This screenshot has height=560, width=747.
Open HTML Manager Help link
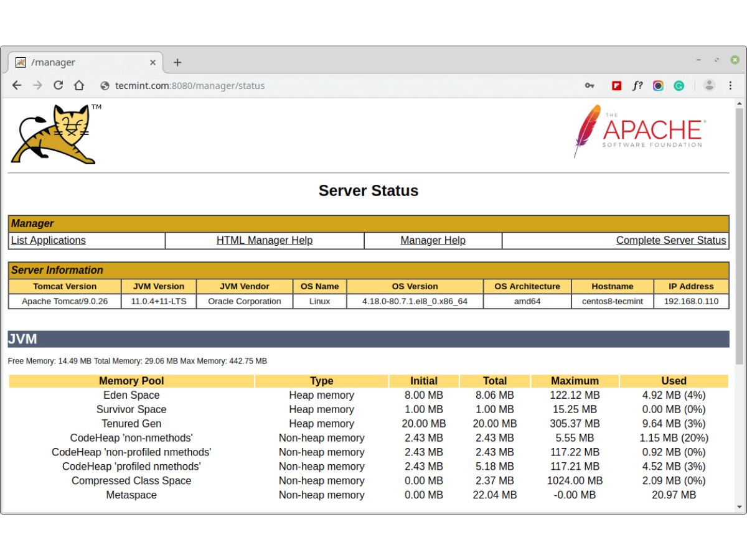265,240
